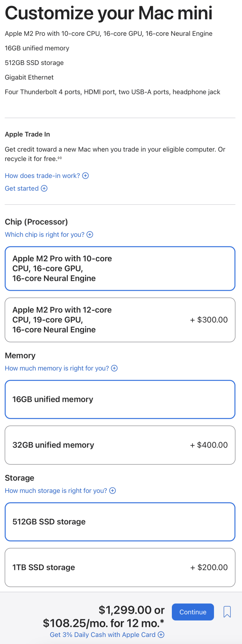Choose 16GB unified memory
The image size is (242, 644).
(x=120, y=399)
